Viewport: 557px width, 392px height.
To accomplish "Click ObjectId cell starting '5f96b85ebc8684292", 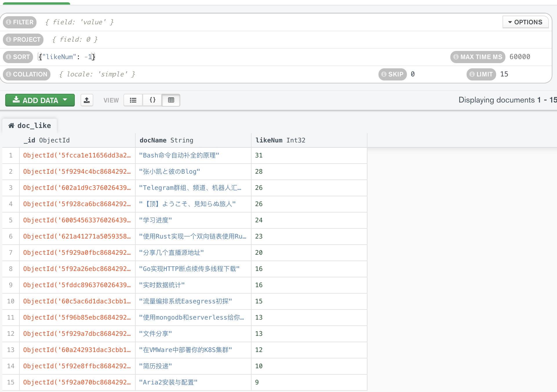I will [x=77, y=318].
